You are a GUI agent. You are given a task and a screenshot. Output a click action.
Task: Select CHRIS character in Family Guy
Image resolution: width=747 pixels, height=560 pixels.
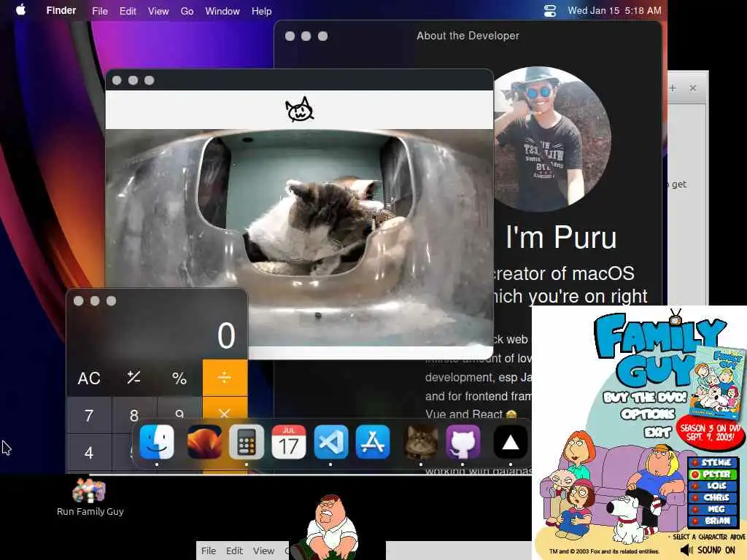[x=713, y=497]
